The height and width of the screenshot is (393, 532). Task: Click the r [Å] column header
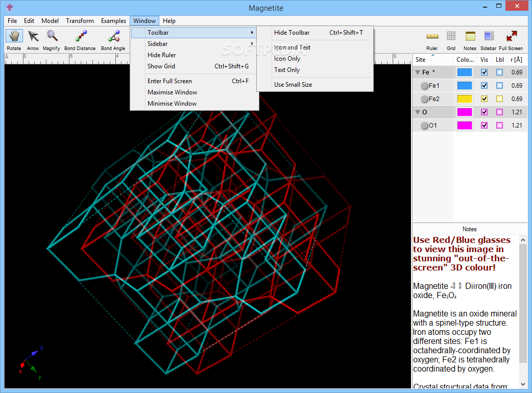[516, 59]
